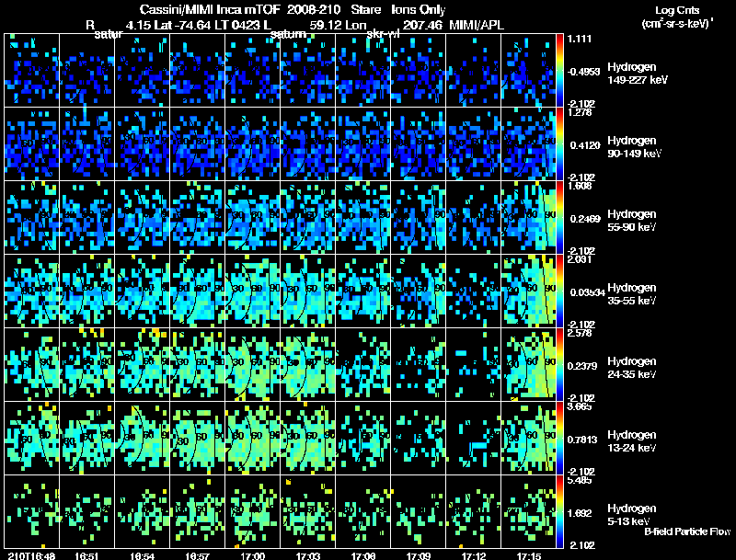
Task: Click the 'Ions Only' title text
Action: (x=419, y=9)
